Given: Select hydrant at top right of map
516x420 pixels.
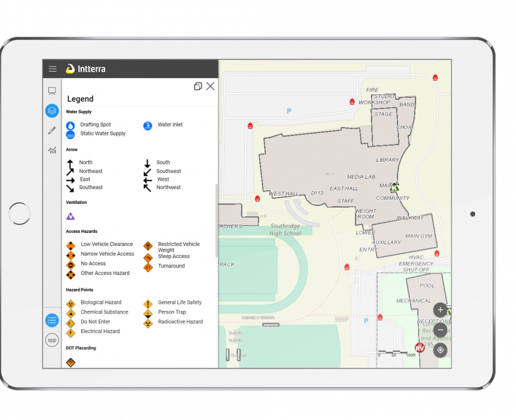Looking at the screenshot, I should pyautogui.click(x=435, y=77).
